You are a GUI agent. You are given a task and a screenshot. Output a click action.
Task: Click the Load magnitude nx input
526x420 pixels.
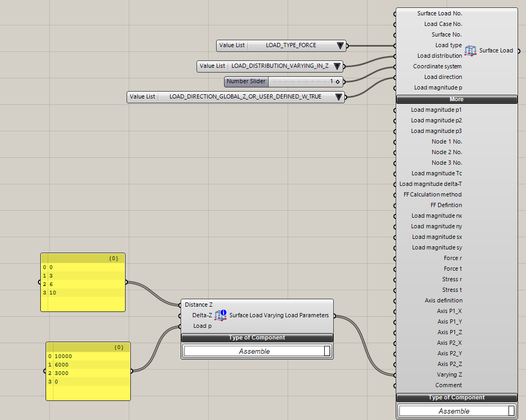click(437, 216)
